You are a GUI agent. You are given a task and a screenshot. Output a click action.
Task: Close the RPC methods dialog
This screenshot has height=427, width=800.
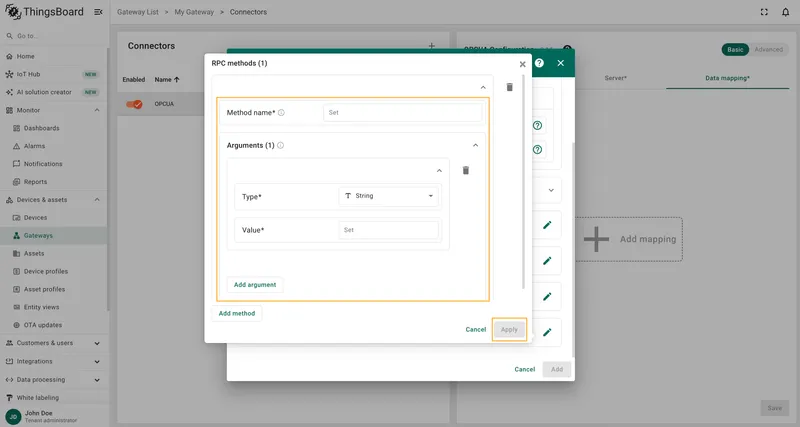coord(522,64)
